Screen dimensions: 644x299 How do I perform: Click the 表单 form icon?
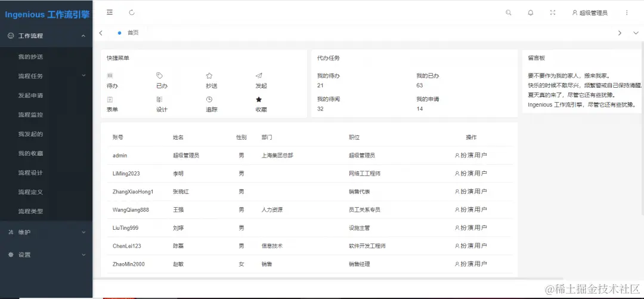pyautogui.click(x=110, y=99)
